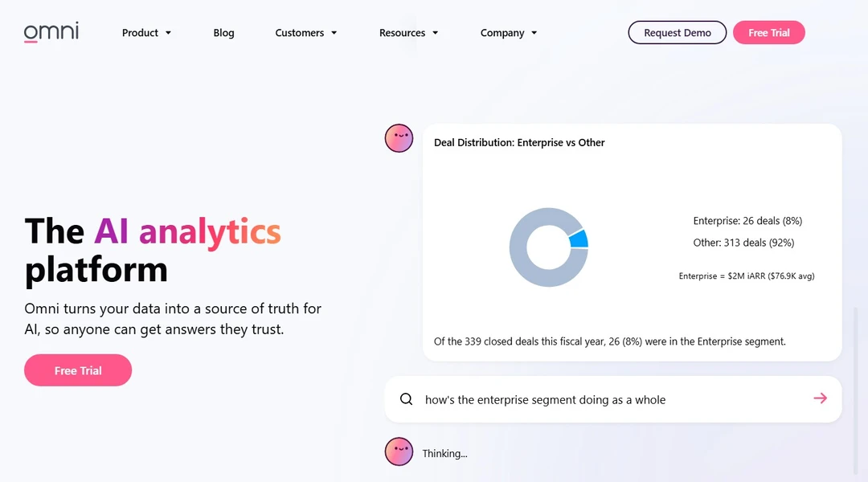Open the Company dropdown menu
This screenshot has width=868, height=482.
pyautogui.click(x=508, y=33)
